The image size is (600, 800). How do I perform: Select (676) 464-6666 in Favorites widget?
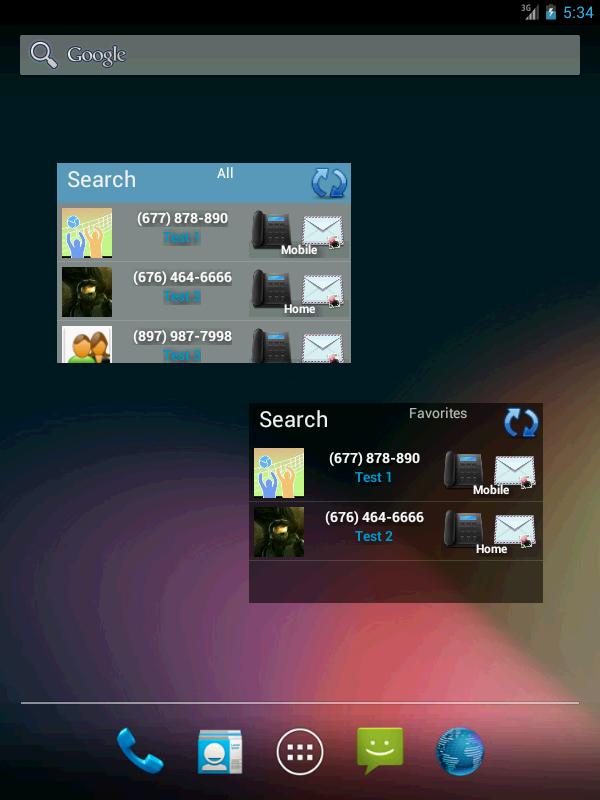[x=374, y=517]
